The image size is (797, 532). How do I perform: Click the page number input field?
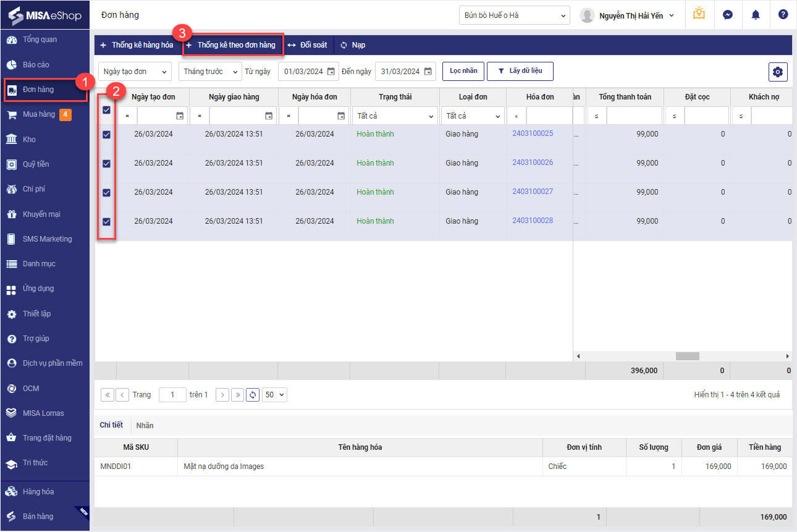(x=172, y=395)
